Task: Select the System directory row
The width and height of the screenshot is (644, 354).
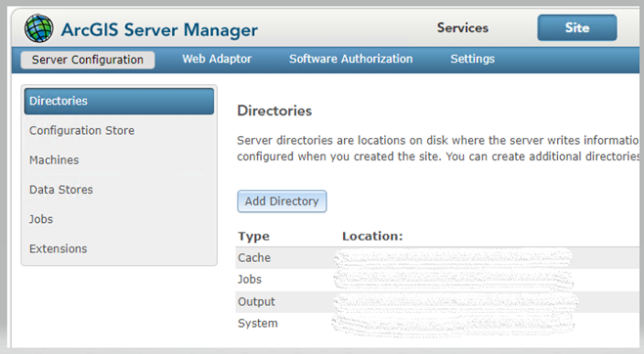Action: point(438,324)
